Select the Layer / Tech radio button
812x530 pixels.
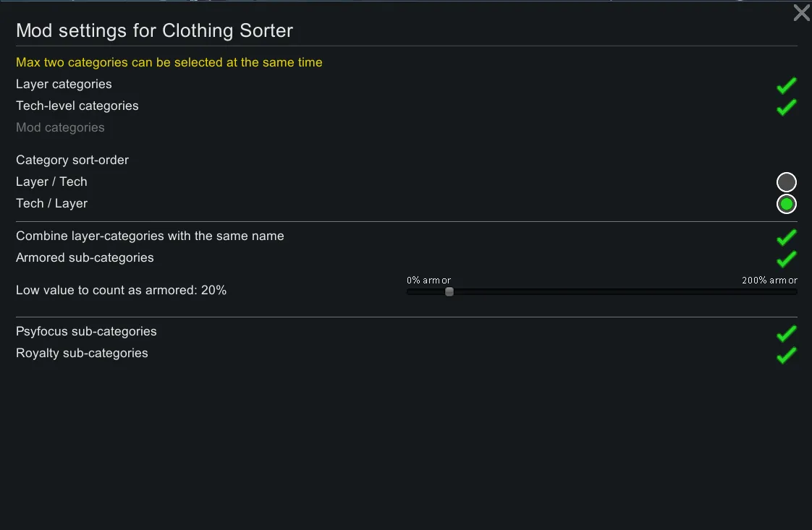coord(787,182)
